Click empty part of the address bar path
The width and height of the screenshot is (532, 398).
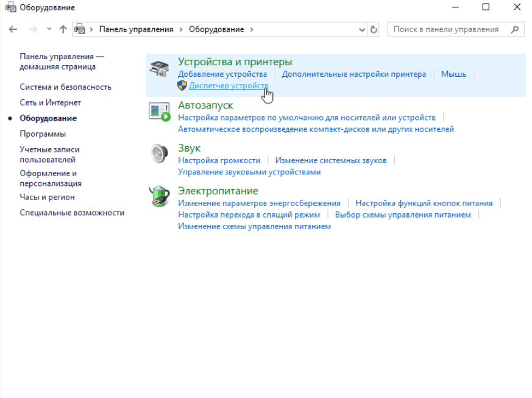click(x=305, y=29)
